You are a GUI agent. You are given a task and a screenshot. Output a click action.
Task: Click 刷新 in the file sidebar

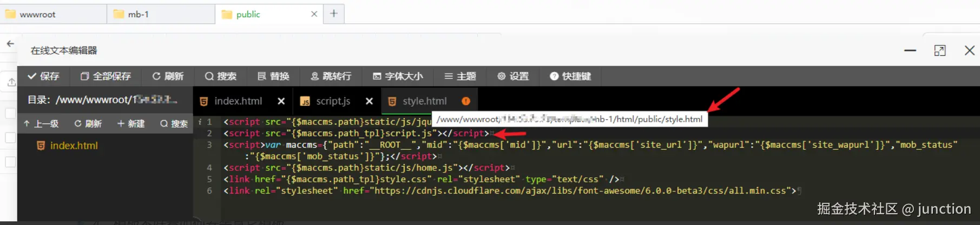tap(88, 124)
